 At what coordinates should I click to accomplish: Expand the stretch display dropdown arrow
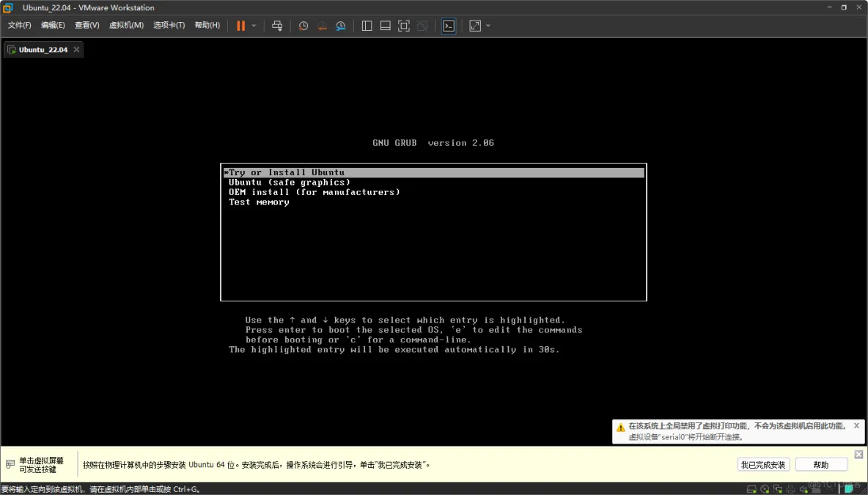[x=488, y=26]
